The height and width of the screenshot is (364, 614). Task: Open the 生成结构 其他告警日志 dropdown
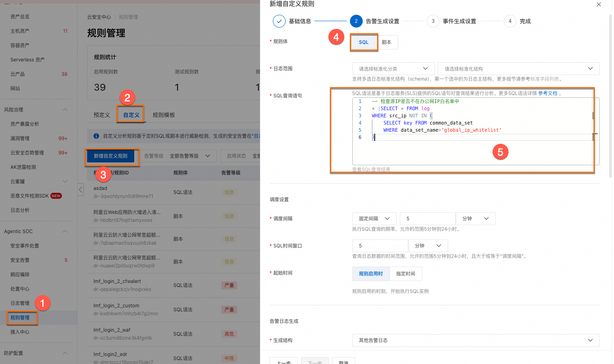pos(476,340)
